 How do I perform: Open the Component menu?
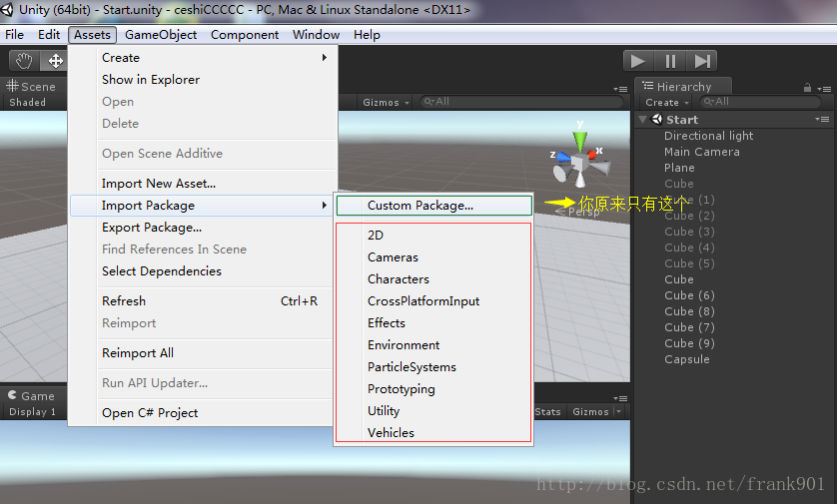point(245,35)
